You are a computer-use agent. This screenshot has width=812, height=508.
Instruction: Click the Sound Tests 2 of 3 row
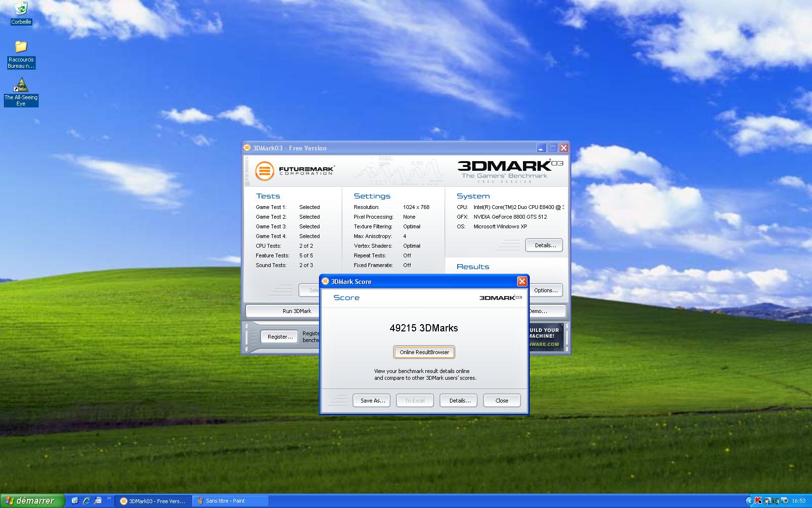tap(284, 265)
